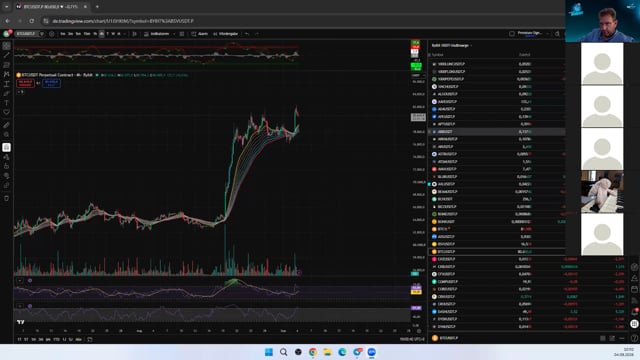
Task: Open the UTC+2 timezone setting
Action: (412, 339)
